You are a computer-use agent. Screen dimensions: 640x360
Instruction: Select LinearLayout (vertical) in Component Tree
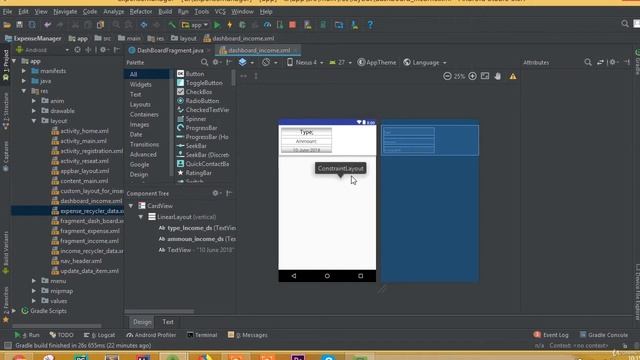pyautogui.click(x=182, y=217)
